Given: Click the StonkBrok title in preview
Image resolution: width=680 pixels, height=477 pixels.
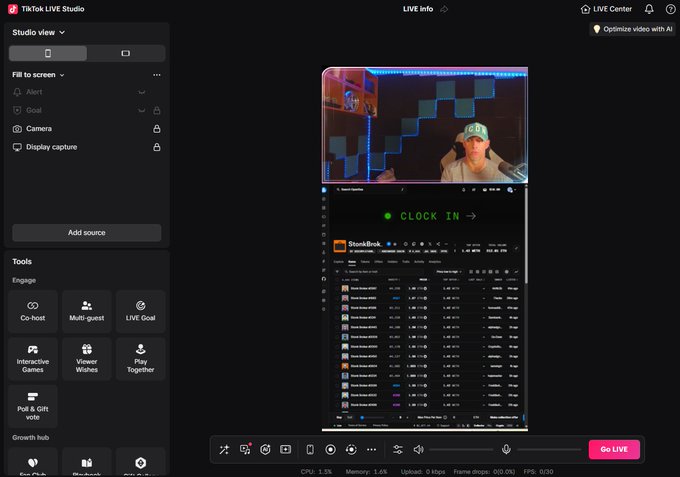Looking at the screenshot, I should coord(365,244).
